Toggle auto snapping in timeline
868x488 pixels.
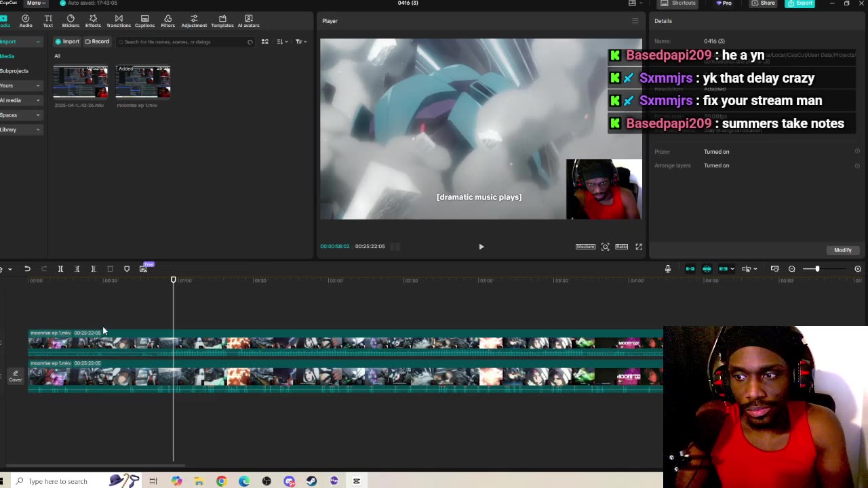707,269
